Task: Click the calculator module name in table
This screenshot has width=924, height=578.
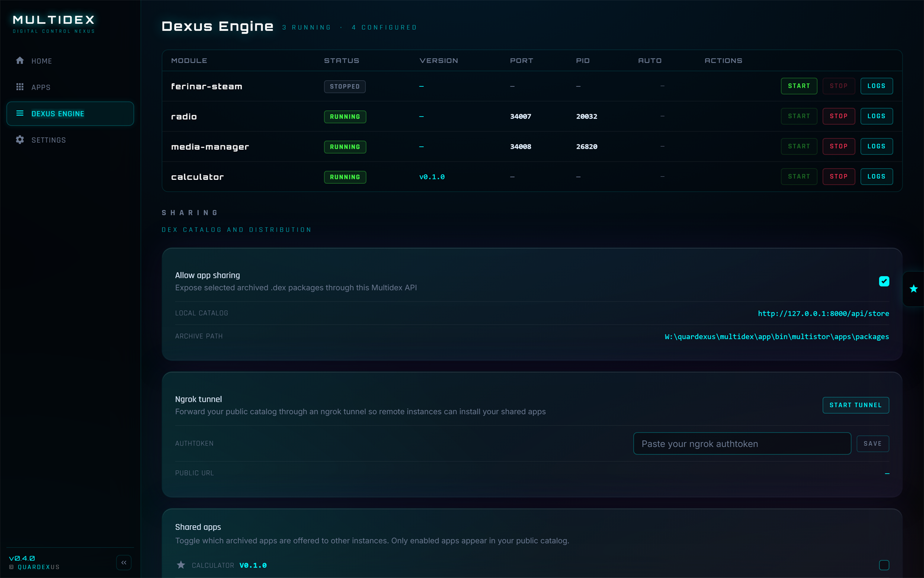Action: click(198, 177)
